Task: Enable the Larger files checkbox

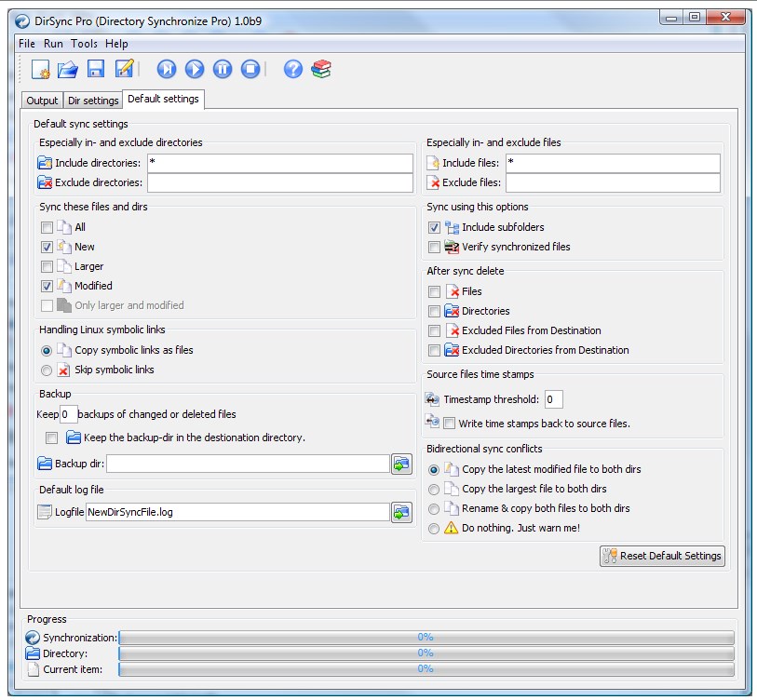Action: pos(47,266)
